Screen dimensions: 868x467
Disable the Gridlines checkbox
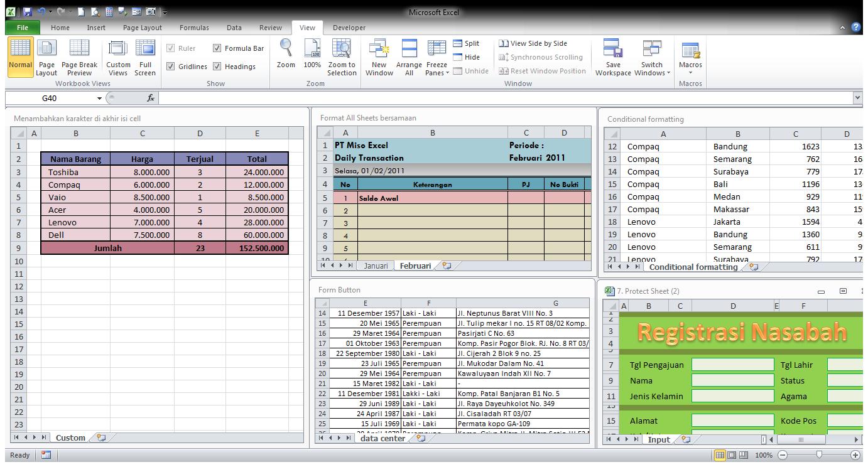(171, 67)
